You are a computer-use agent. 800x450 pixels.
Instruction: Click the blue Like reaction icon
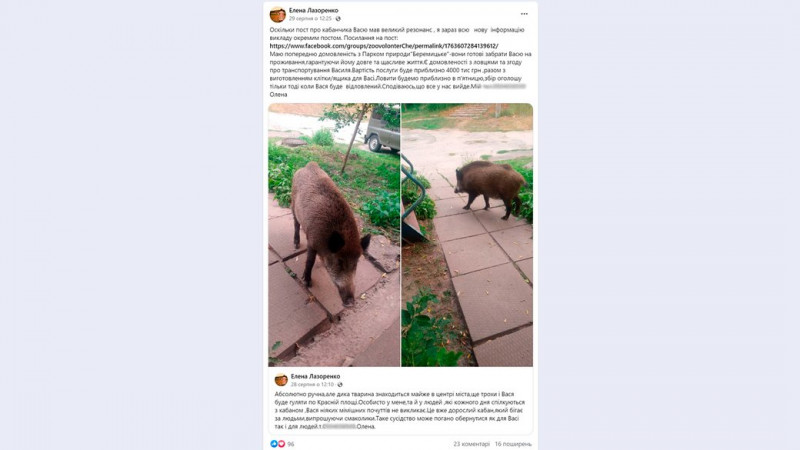tap(273, 444)
